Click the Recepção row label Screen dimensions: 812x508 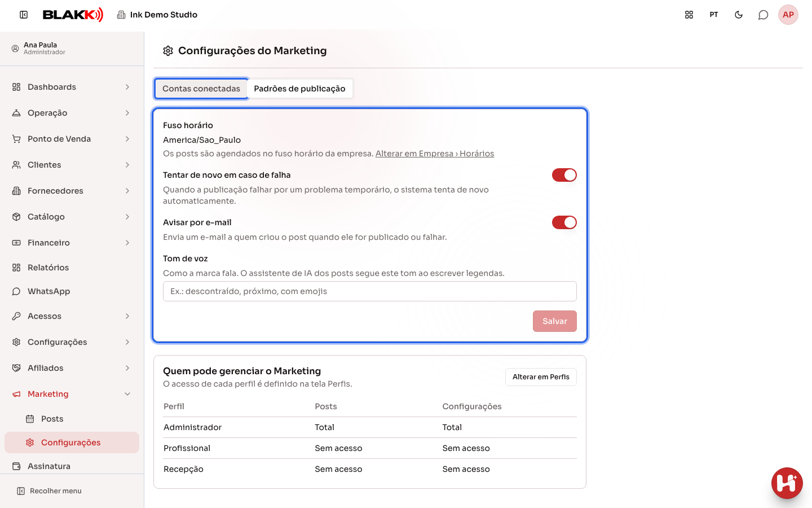tap(183, 469)
